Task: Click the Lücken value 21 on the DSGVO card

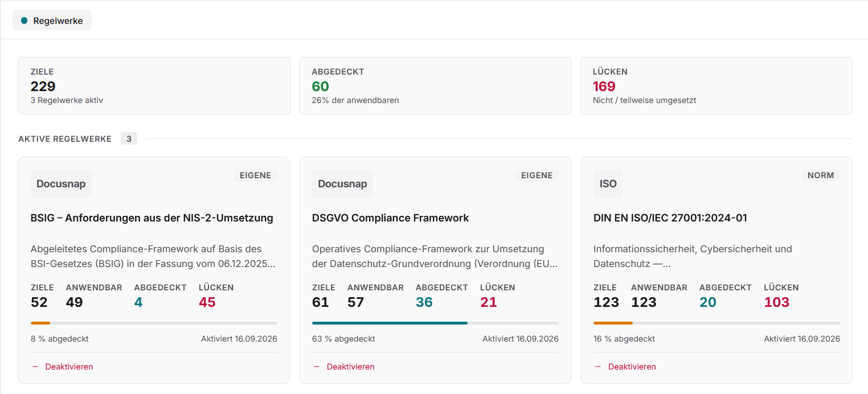Action: (489, 302)
